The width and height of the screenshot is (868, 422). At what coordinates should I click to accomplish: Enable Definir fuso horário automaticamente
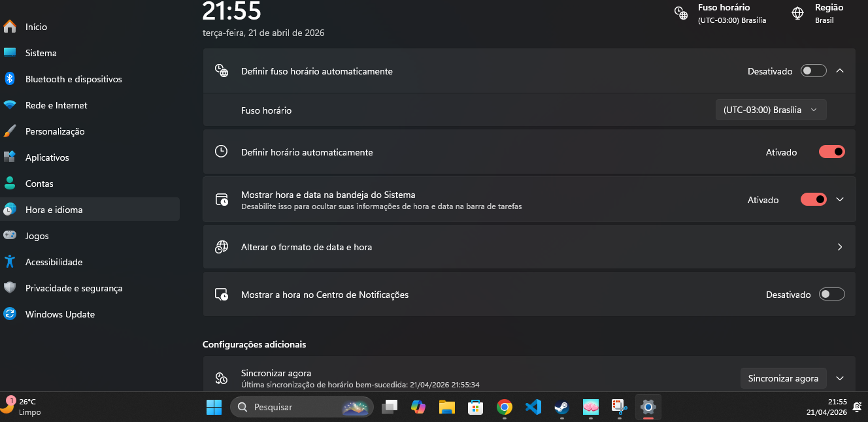click(x=814, y=71)
